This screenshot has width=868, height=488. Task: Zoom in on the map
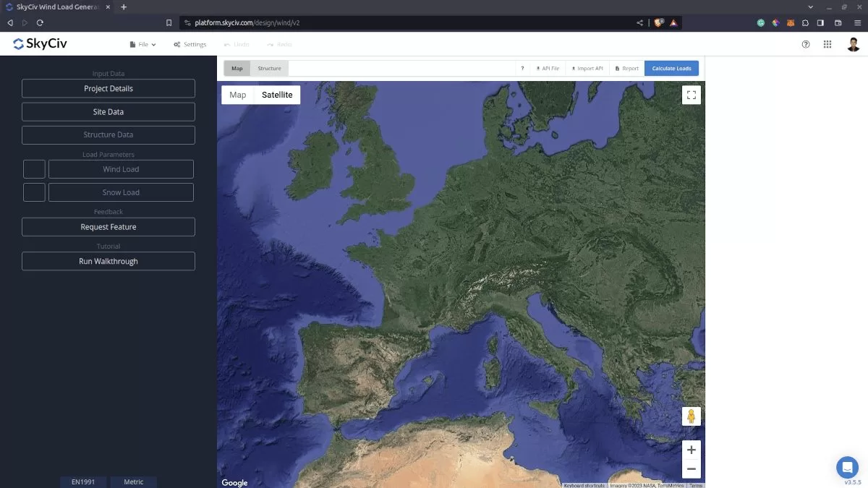(691, 450)
